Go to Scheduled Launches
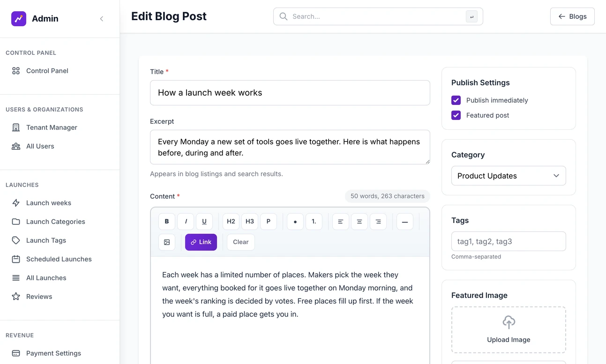The width and height of the screenshot is (606, 364). 60,259
